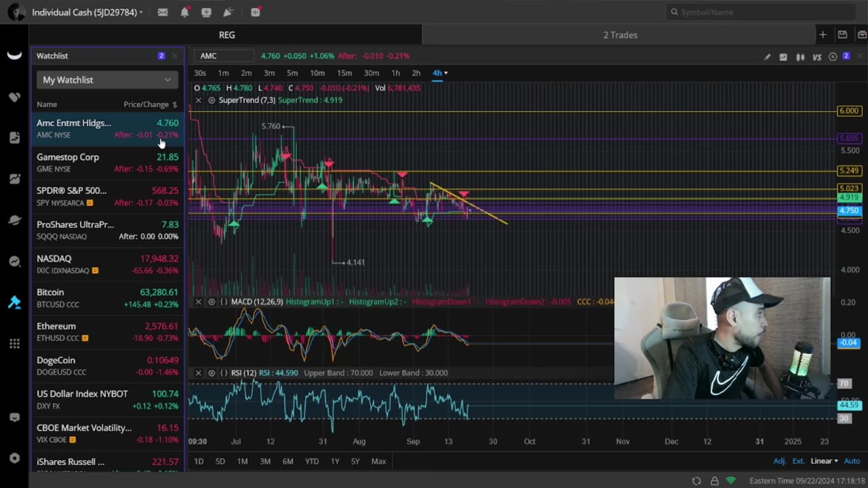Image resolution: width=868 pixels, height=488 pixels.
Task: Close the Watchlist panel
Action: [174, 56]
